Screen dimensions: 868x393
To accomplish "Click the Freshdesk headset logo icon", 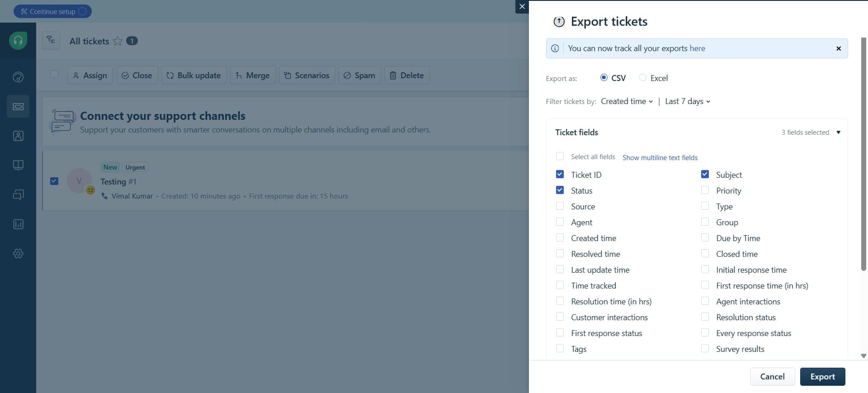I will point(18,41).
